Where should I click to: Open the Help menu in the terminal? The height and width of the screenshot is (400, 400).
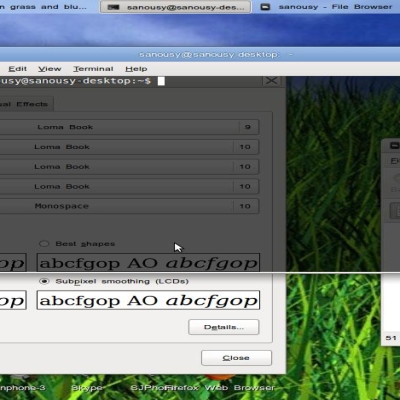click(136, 69)
